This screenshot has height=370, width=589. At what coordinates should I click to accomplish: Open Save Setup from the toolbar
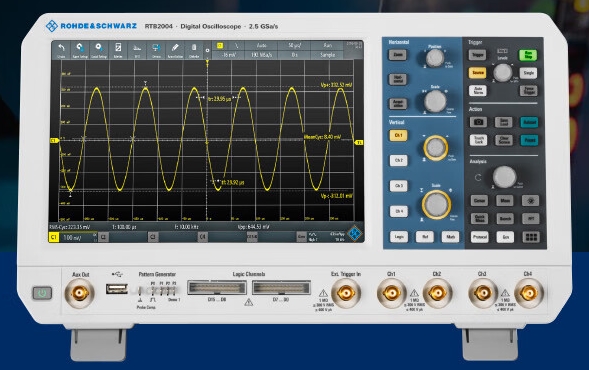click(80, 50)
